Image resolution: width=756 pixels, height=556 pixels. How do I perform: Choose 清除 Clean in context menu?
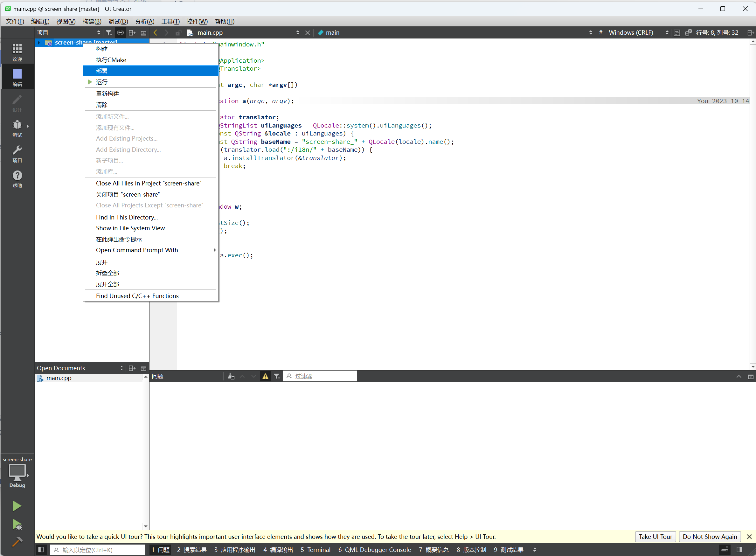pyautogui.click(x=151, y=105)
